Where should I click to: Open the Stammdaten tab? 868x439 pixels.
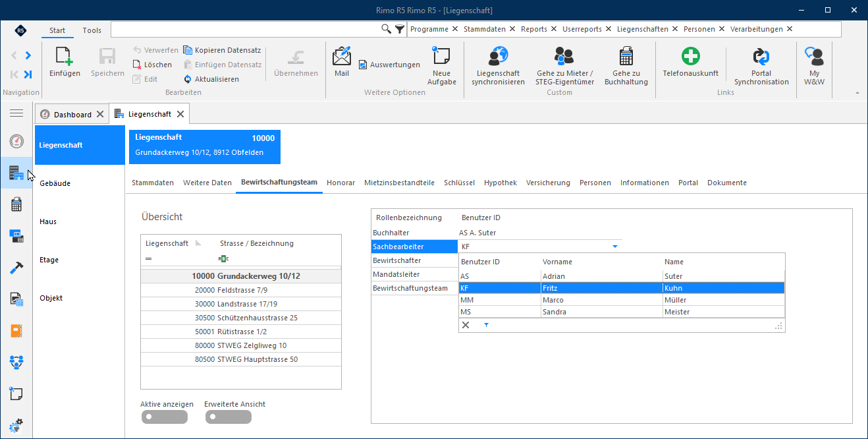pyautogui.click(x=153, y=183)
